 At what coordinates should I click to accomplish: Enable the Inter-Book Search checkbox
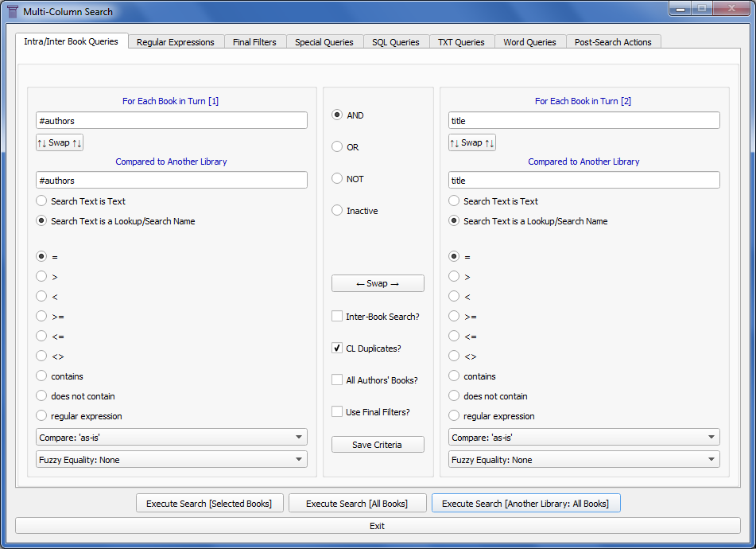click(x=337, y=317)
